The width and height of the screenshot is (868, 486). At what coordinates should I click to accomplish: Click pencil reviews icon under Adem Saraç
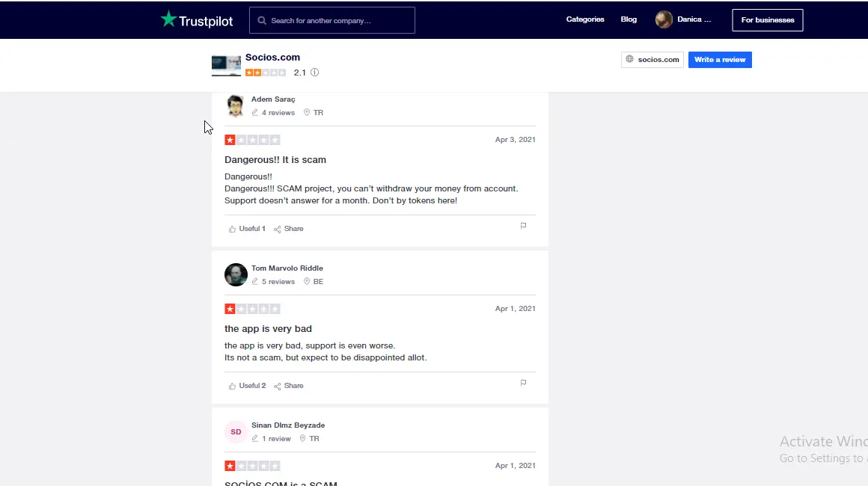(254, 112)
